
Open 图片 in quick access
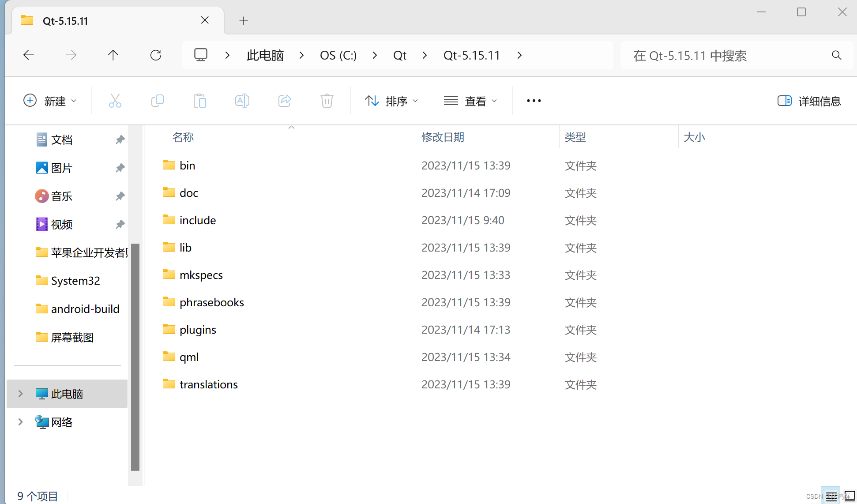61,168
